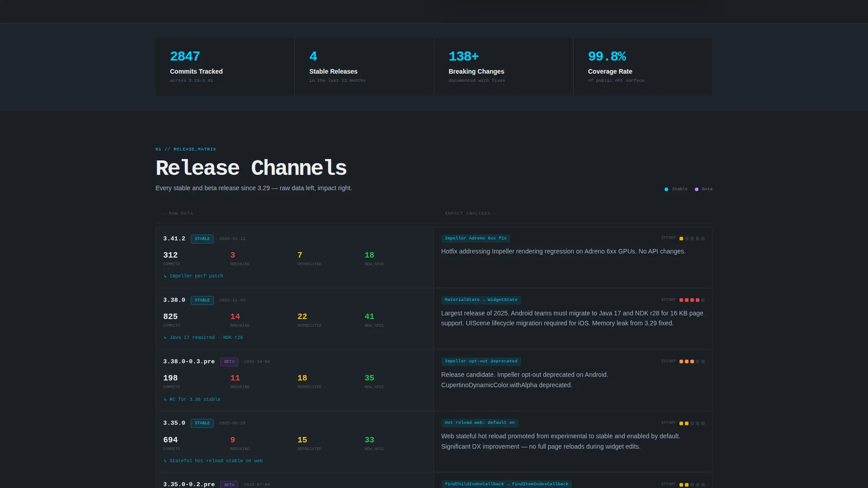Viewport: 868px width, 488px height.
Task: Click the 'IMPACT ANALYSIS' column header
Action: pos(471,214)
